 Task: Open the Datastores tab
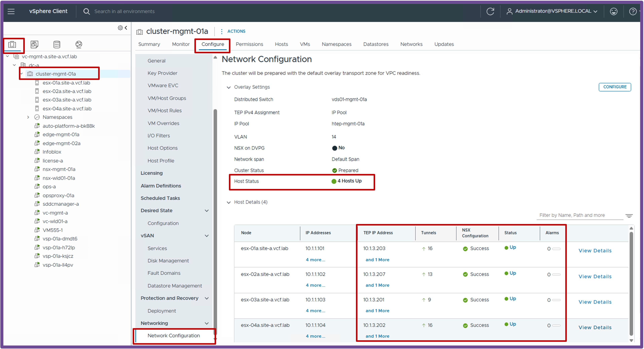pyautogui.click(x=376, y=44)
